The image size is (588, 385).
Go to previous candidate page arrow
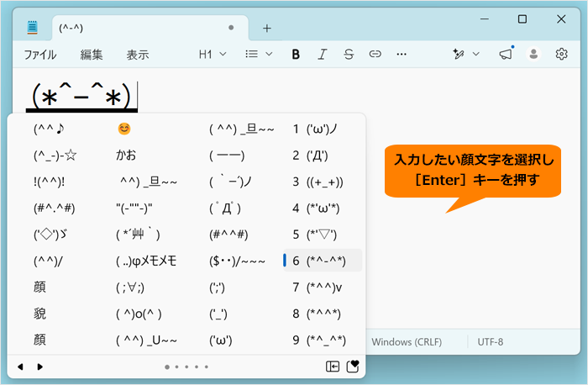pyautogui.click(x=21, y=367)
